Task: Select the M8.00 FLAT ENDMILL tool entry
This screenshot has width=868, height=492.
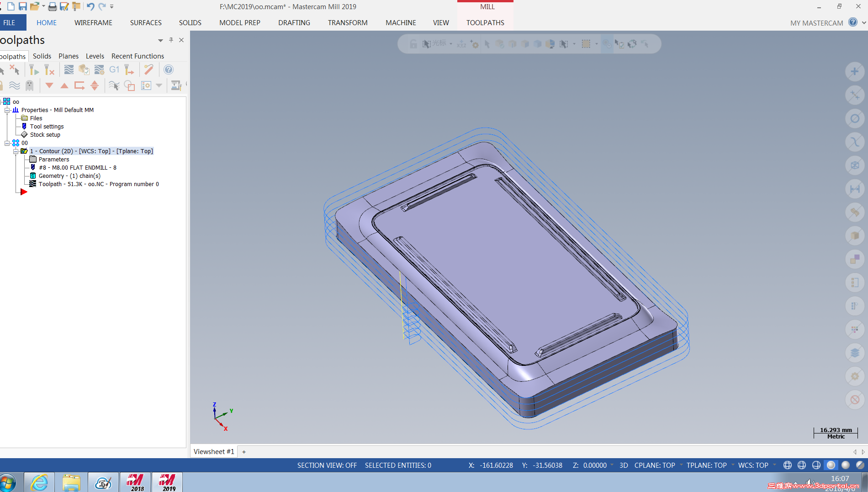Action: [x=78, y=168]
